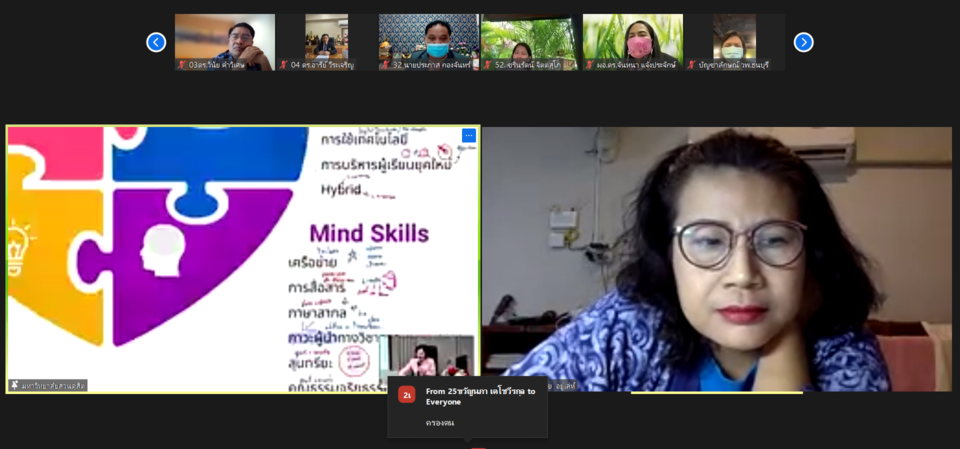This screenshot has height=449, width=960.
Task: Click muted microphone icon of participant 04
Action: click(x=283, y=64)
